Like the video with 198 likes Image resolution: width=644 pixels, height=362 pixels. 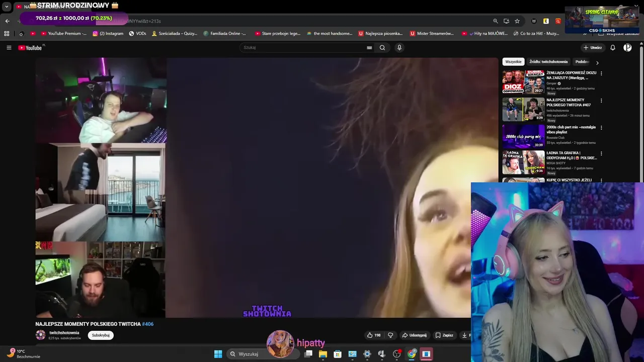click(373, 335)
